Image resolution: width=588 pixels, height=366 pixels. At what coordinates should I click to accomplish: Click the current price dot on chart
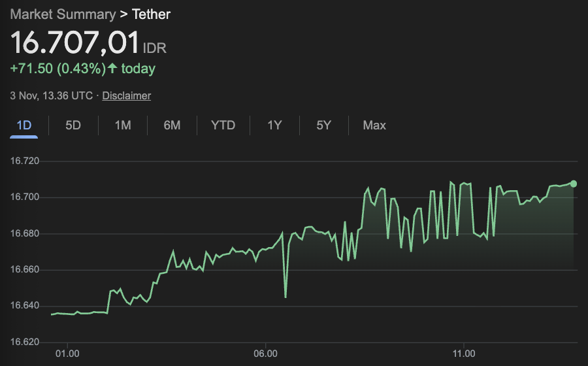click(574, 184)
